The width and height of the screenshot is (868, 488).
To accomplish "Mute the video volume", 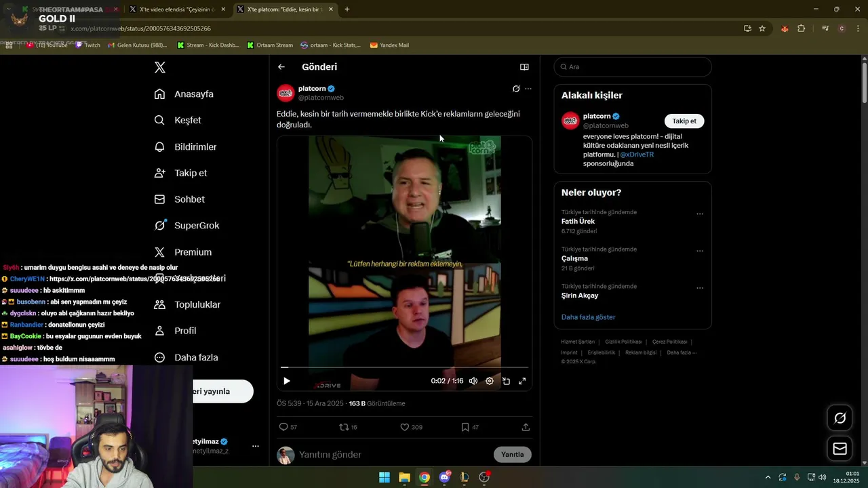I will [x=473, y=381].
